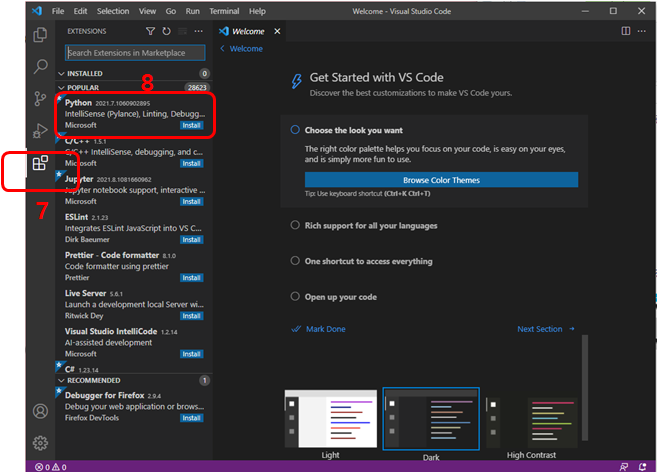The width and height of the screenshot is (658, 473).
Task: Install Prettier - Code formatter extension
Action: [191, 278]
